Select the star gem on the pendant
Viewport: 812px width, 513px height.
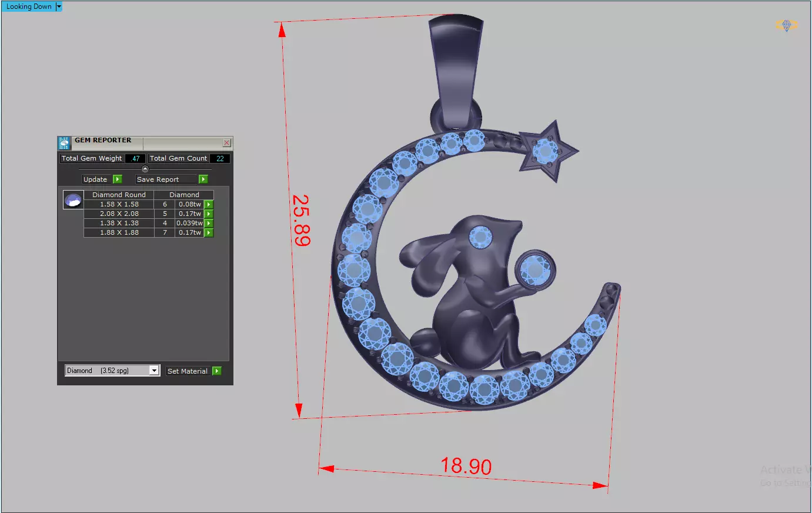coord(545,151)
